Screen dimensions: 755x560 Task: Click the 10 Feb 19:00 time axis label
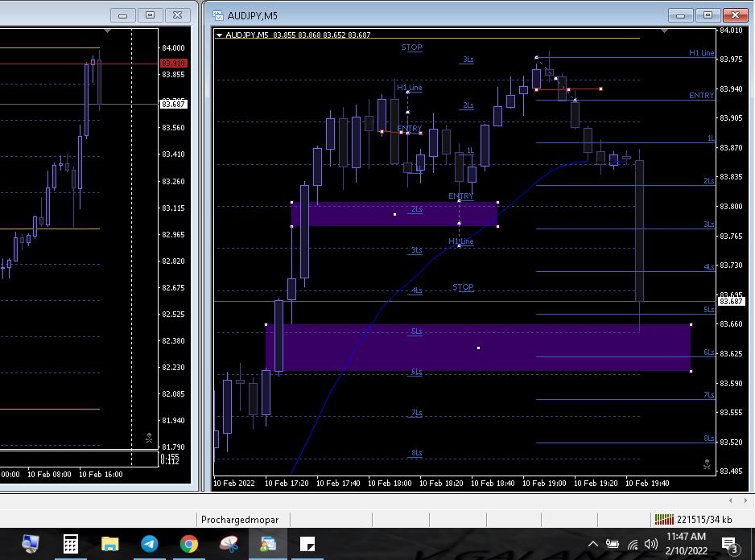[544, 483]
